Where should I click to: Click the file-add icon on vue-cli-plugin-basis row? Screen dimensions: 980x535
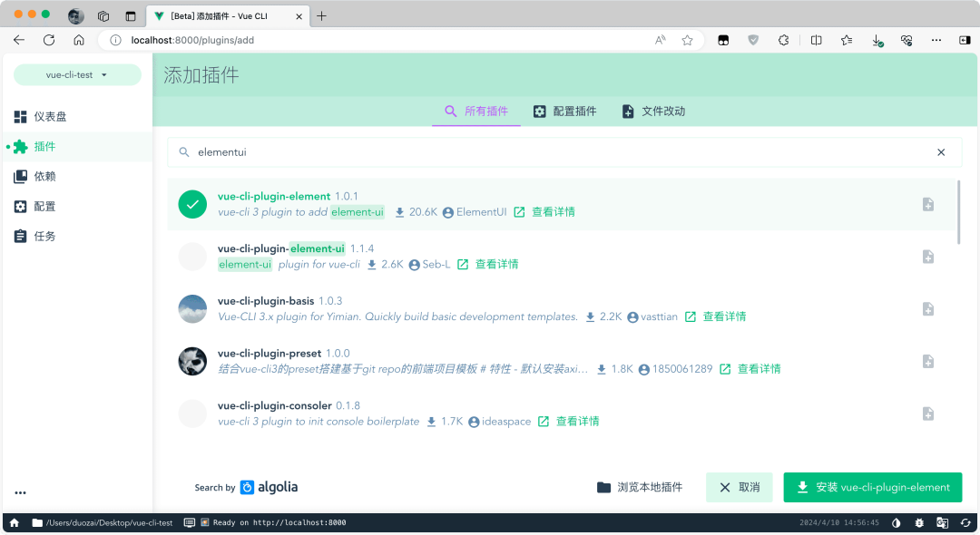coord(928,309)
